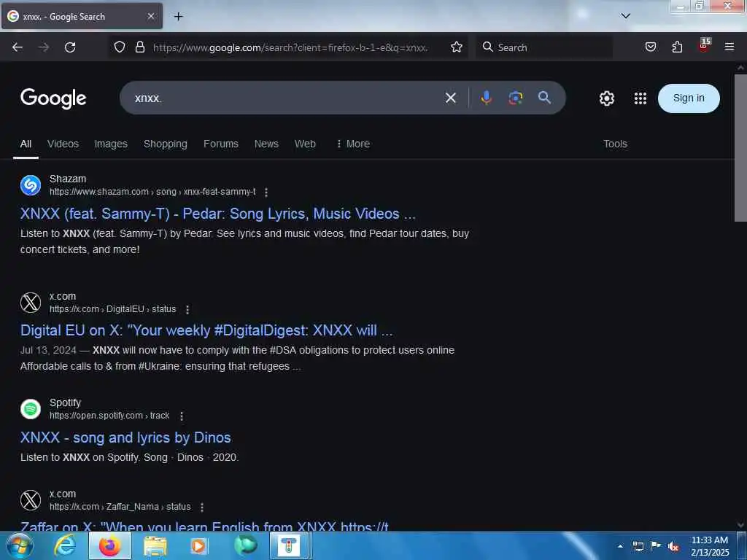The height and width of the screenshot is (560, 747).
Task: Click the Firefox toolbar Search box
Action: click(544, 47)
